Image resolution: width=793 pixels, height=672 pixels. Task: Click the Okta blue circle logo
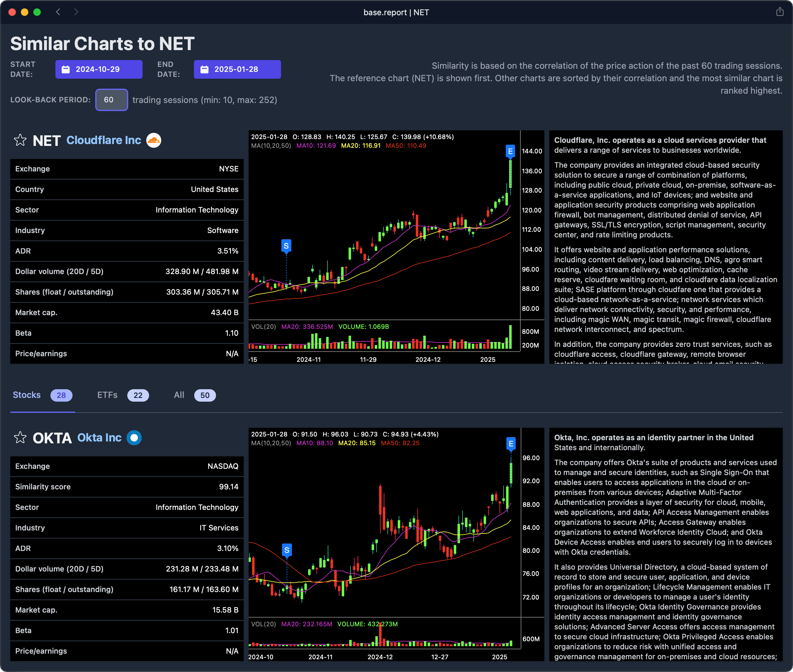click(x=134, y=438)
